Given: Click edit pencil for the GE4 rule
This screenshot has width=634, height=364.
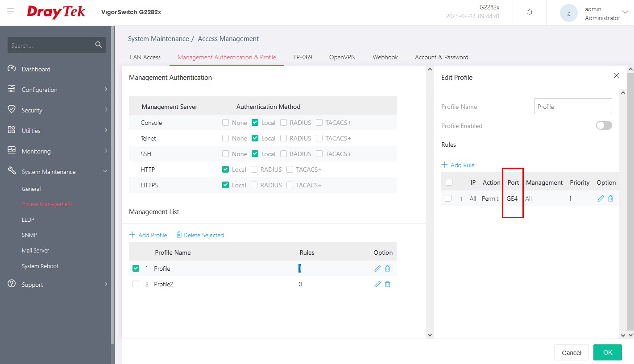Looking at the screenshot, I should click(601, 199).
